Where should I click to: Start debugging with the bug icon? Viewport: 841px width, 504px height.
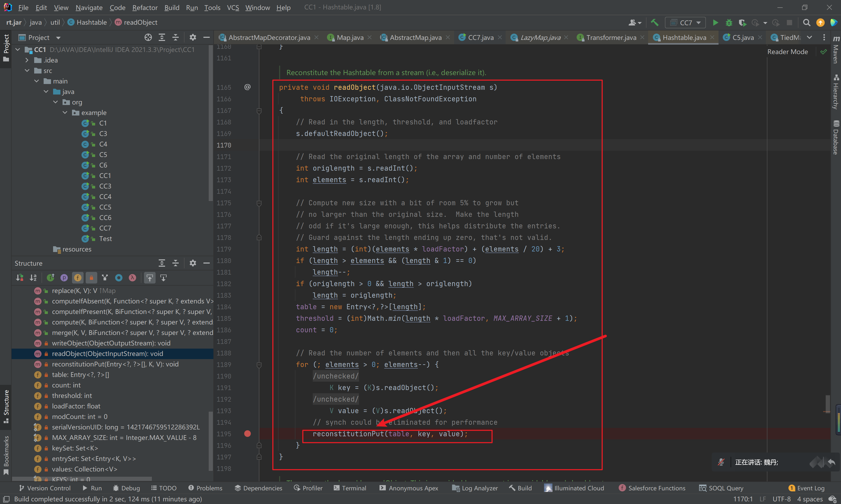coord(729,22)
